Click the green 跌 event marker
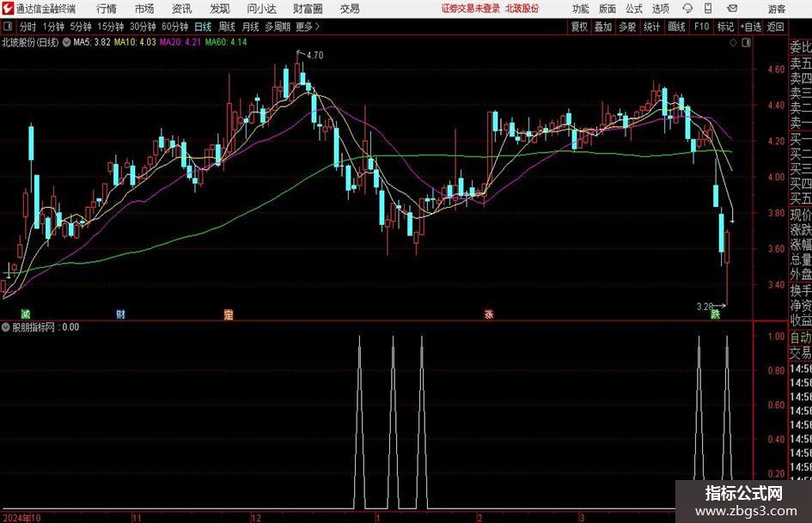The height and width of the screenshot is (523, 812). [x=715, y=313]
